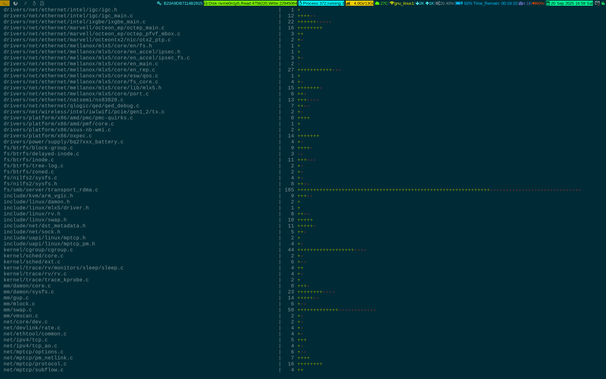606x379 pixels.
Task: Click the 1K upload speed indicator
Action: (430, 3)
